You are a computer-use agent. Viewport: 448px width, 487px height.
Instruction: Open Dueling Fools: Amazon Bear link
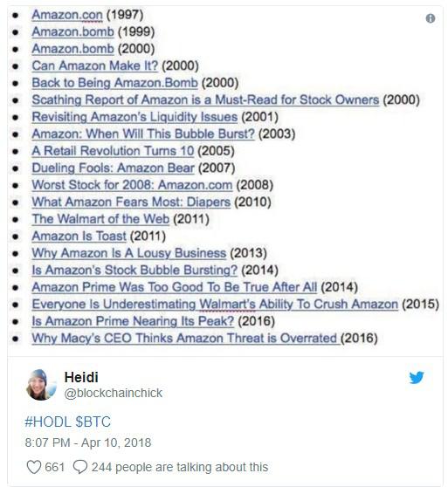point(113,168)
